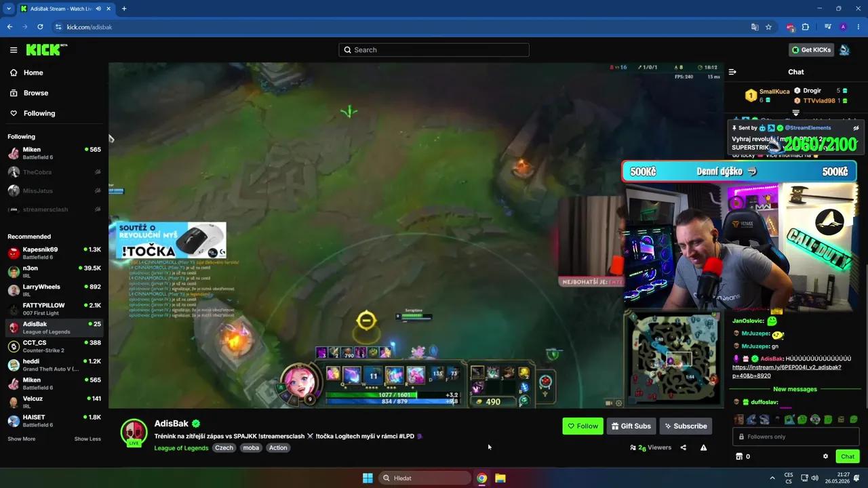Open TheCobra channel in sidebar
The height and width of the screenshot is (488, 868).
54,172
